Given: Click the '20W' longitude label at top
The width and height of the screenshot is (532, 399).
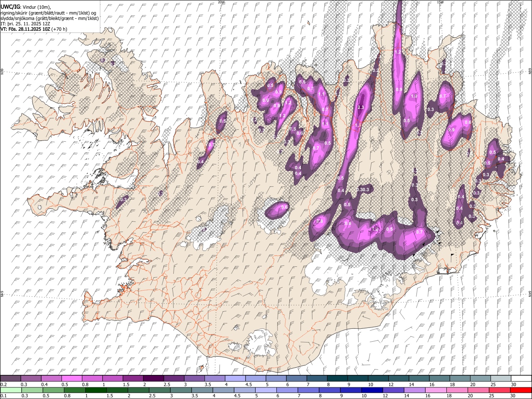Looking at the screenshot, I should [x=221, y=2].
